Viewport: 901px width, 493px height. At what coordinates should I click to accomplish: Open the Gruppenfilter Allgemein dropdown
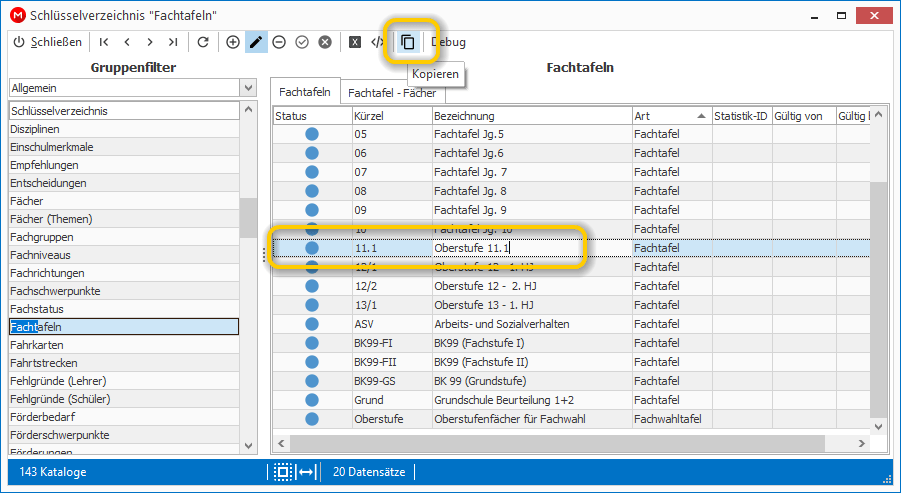[248, 88]
